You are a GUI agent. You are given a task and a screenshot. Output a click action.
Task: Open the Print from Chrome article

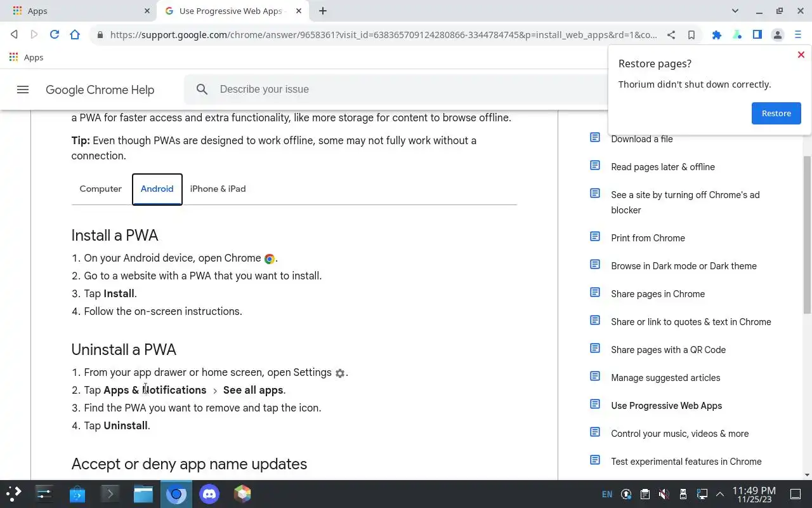(x=648, y=238)
